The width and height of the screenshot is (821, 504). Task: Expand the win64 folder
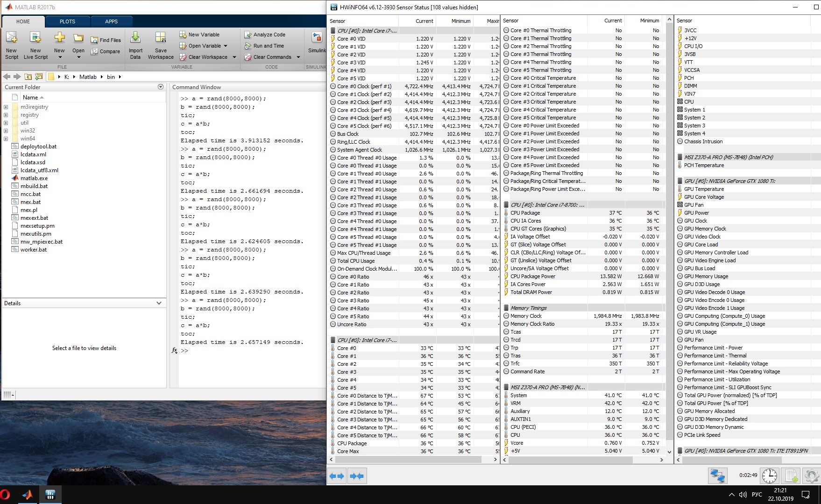point(6,139)
